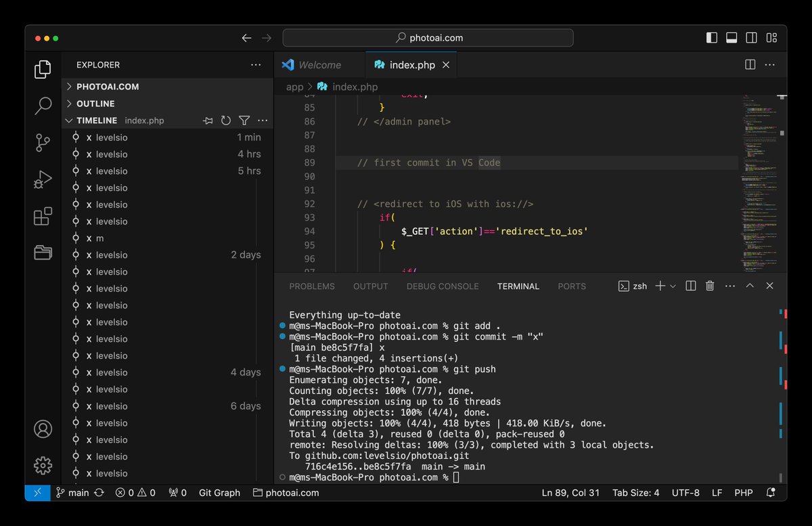Click the index.php breadcrumb
This screenshot has width=812, height=526.
[x=348, y=87]
